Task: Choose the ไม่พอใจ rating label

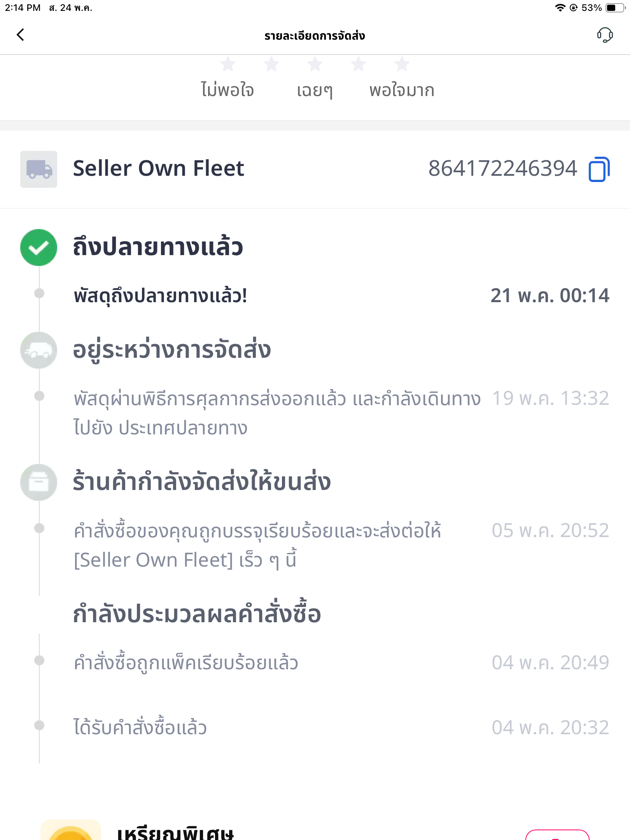Action: [227, 90]
